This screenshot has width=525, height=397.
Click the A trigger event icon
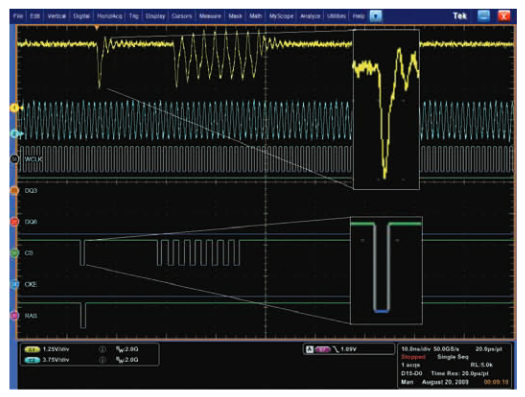[x=310, y=349]
